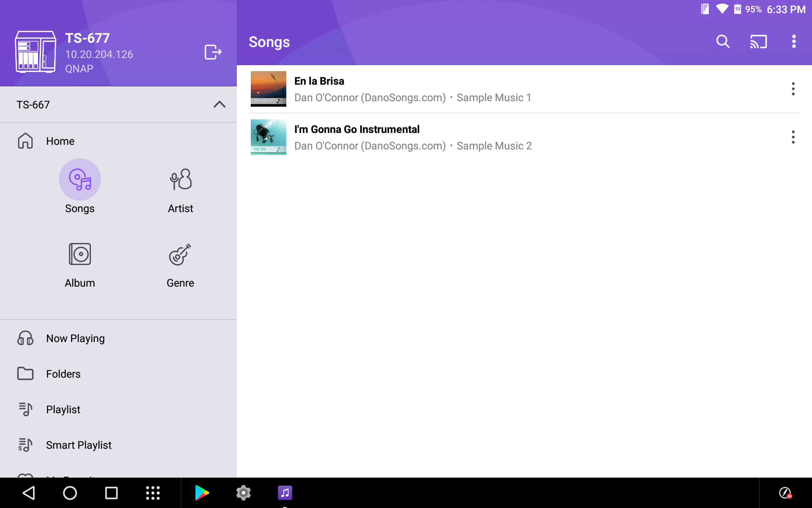Screen dimensions: 812x508
Task: Select the Album category icon
Action: click(80, 254)
